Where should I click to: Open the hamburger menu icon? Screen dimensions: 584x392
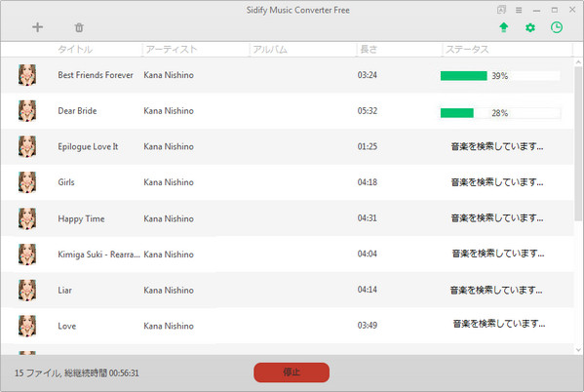[x=519, y=10]
